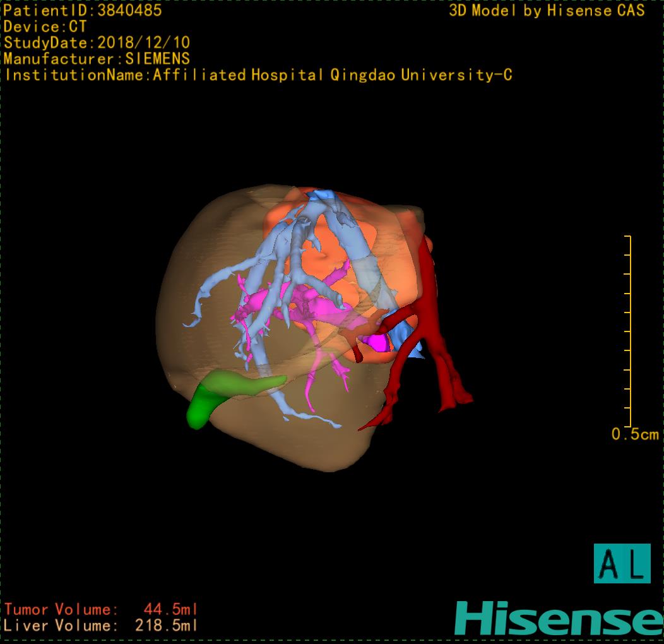
Task: Select the StudyDate:2018/12/10 line
Action: click(x=97, y=43)
